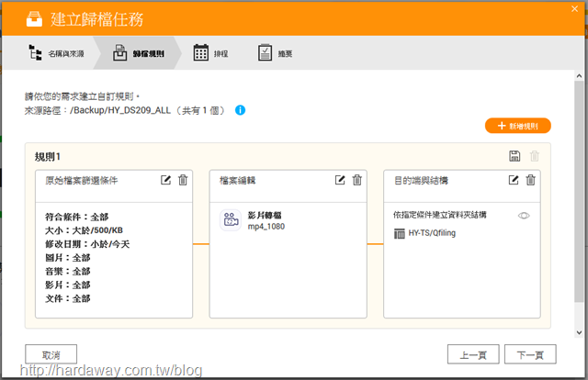
Task: Click the 大小：大於/500/KB condition
Action: click(84, 230)
